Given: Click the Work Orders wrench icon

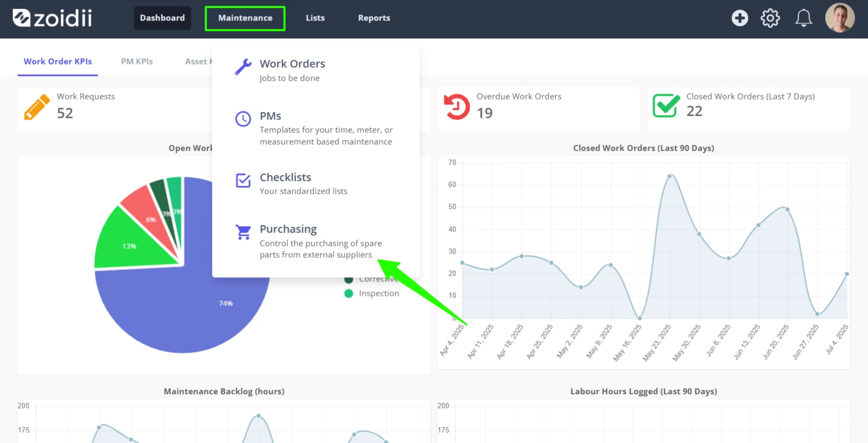Looking at the screenshot, I should point(243,67).
